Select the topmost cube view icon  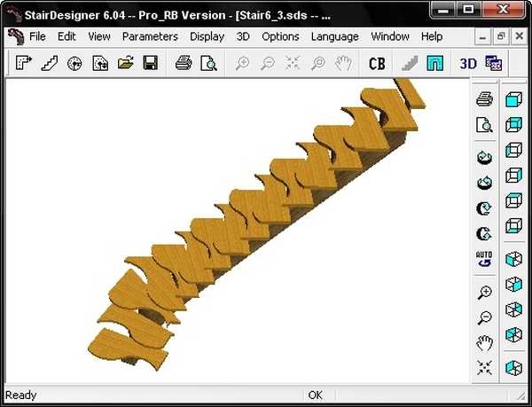(513, 100)
